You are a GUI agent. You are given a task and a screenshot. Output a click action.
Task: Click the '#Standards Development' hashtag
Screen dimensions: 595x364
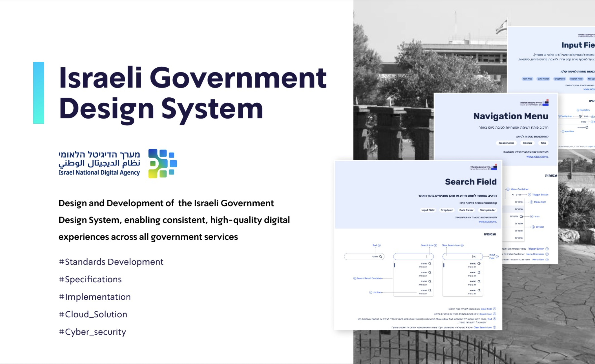(111, 262)
